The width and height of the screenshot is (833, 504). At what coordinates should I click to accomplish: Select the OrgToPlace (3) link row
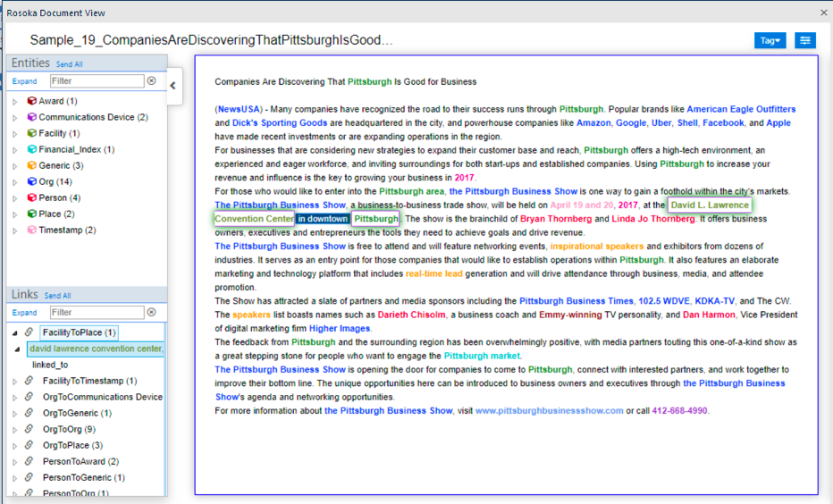(x=72, y=445)
